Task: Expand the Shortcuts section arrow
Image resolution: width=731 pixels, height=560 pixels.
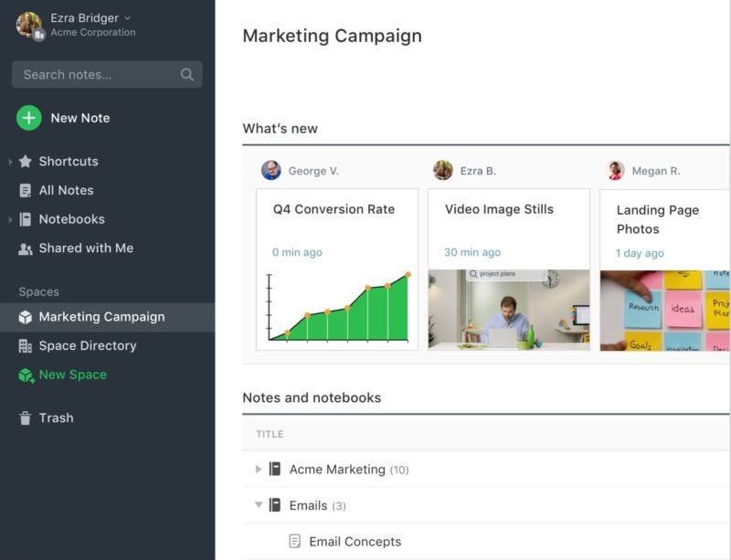Action: [10, 162]
